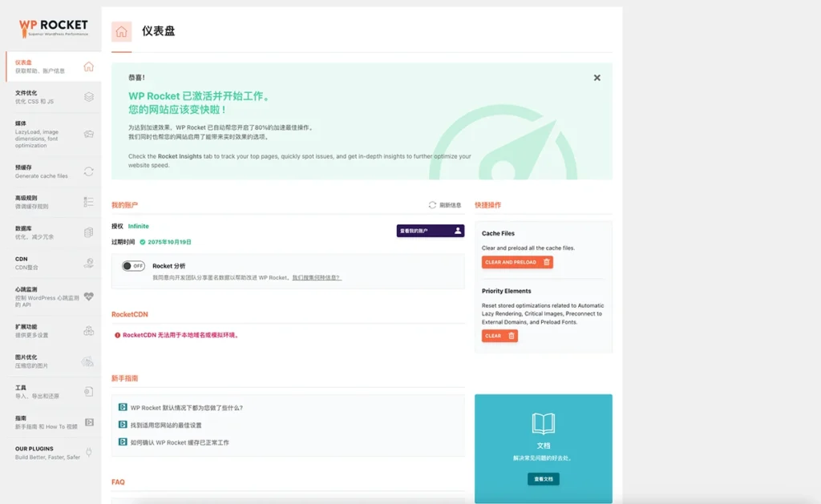Dismiss the congratulations notice banner

click(x=597, y=78)
